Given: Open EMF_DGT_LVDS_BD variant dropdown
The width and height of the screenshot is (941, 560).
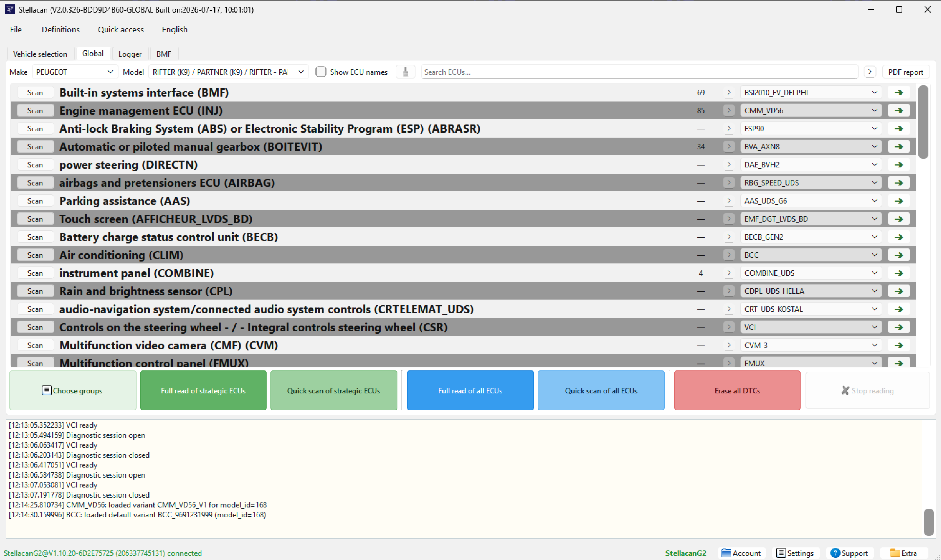Looking at the screenshot, I should pyautogui.click(x=810, y=219).
